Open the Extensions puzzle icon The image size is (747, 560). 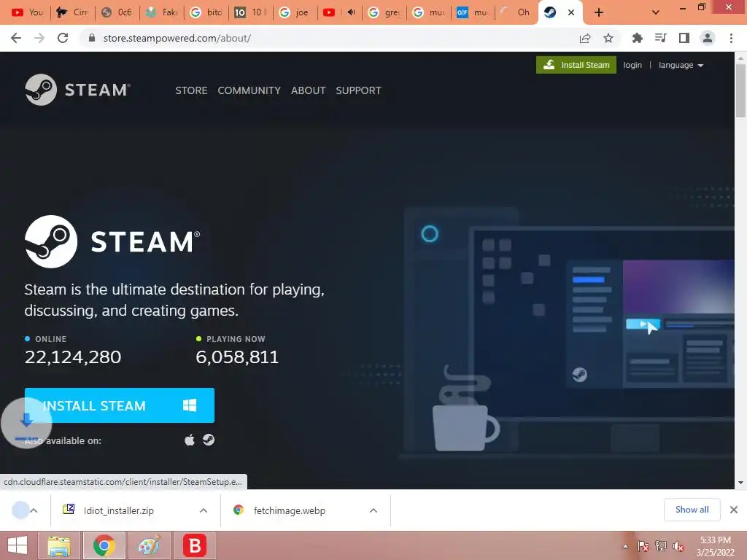coord(637,38)
